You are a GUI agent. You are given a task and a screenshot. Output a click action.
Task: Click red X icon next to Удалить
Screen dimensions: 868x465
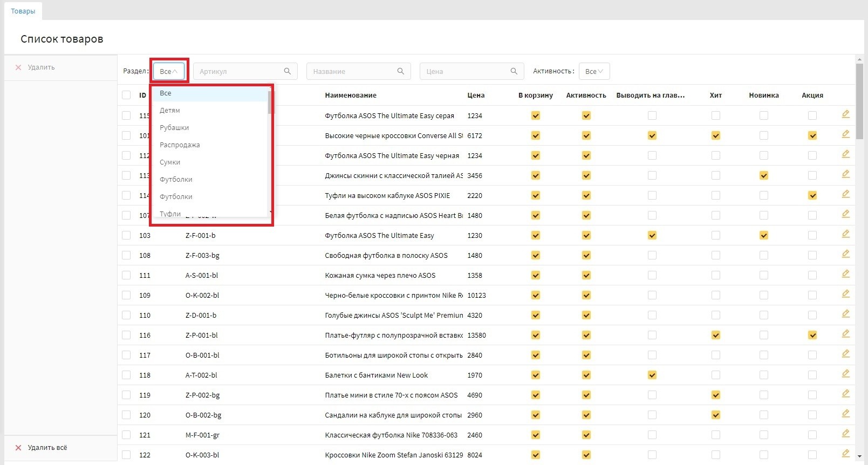[x=18, y=67]
